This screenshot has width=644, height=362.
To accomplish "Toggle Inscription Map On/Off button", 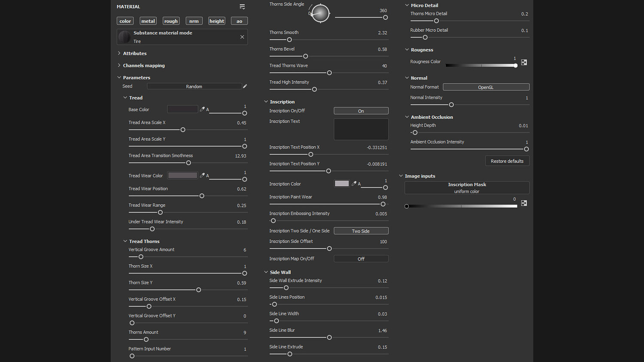I will point(361,259).
